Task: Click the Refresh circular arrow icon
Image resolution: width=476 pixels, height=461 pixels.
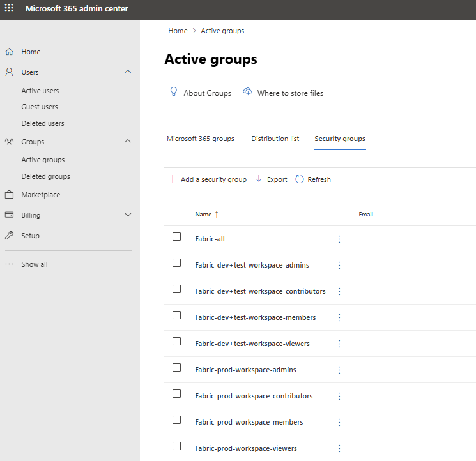Action: 299,179
